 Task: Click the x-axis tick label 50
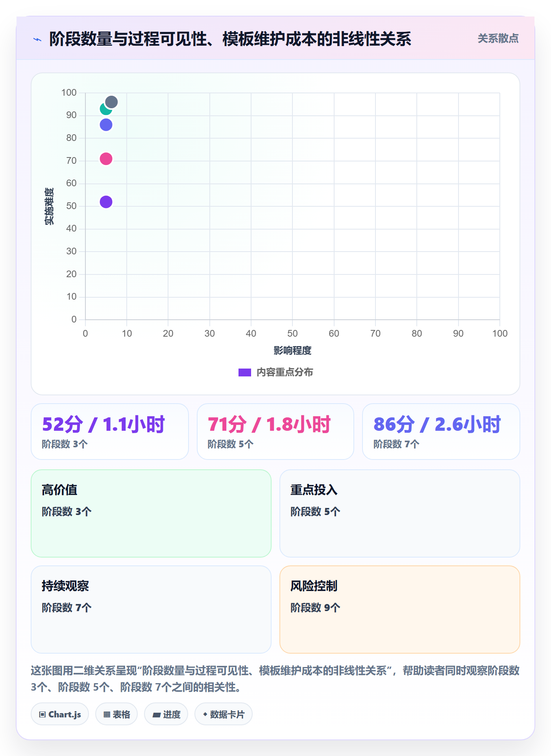(x=292, y=334)
